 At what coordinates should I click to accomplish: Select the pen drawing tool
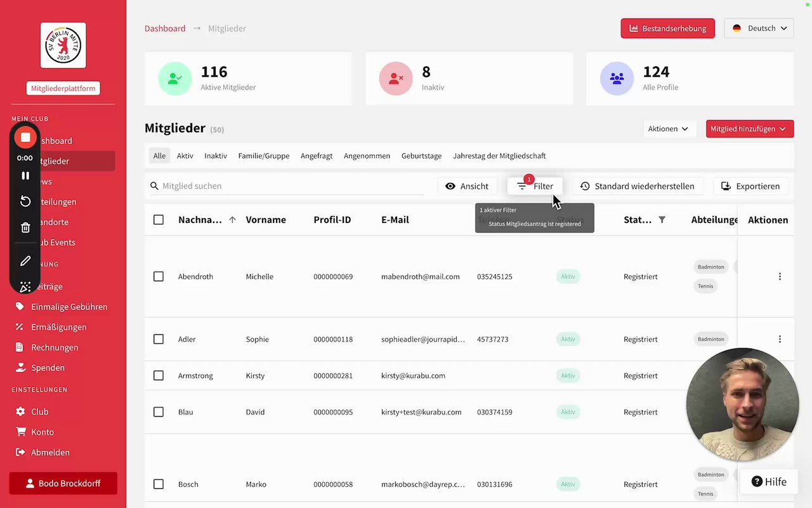[x=25, y=261]
